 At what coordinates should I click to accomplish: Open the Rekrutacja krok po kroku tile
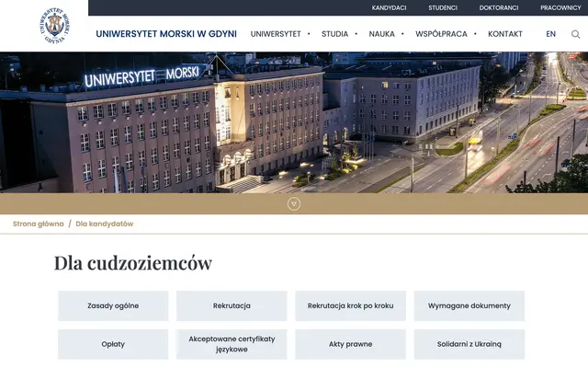(x=351, y=305)
